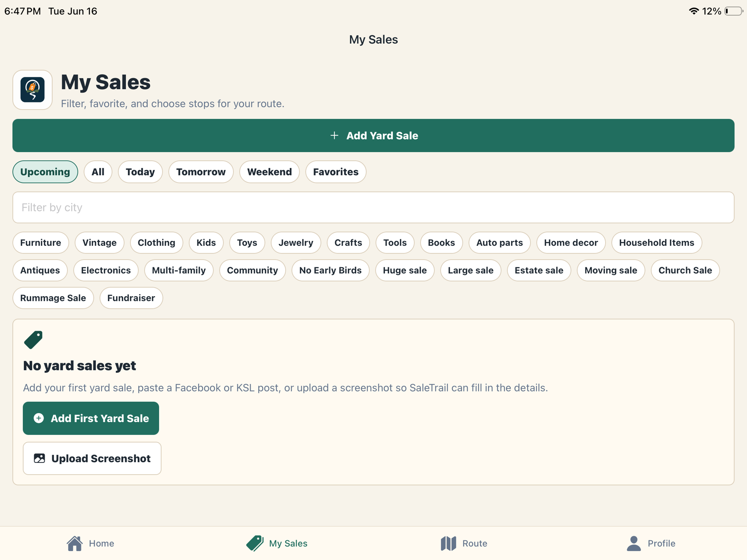This screenshot has width=747, height=560.
Task: Toggle the Electronics category chip
Action: point(106,270)
